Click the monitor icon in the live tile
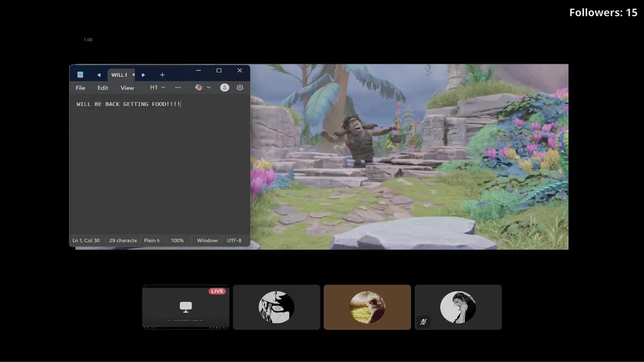 point(186,307)
